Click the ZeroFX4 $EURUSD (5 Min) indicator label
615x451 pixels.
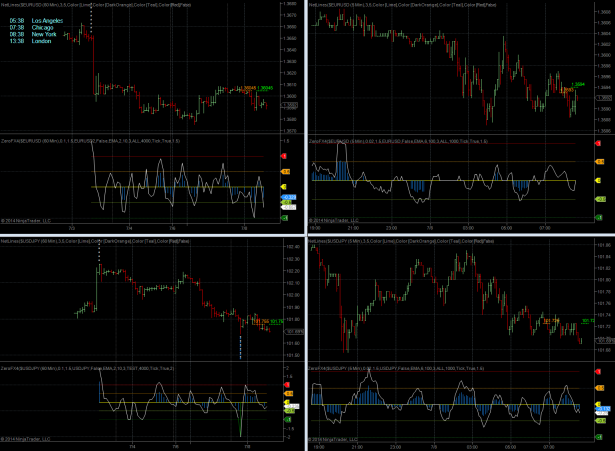tap(398, 141)
